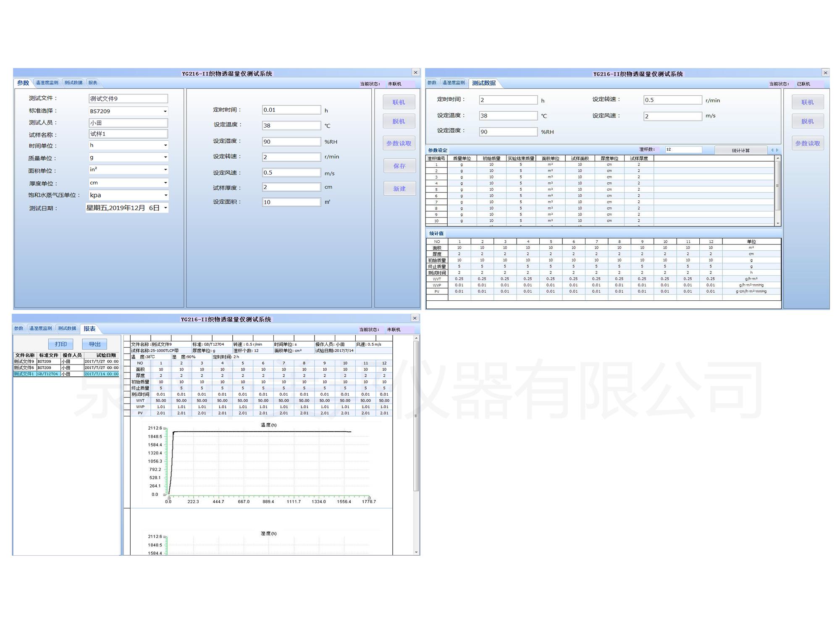Viewport: 840px width, 630px height.
Task: Click the 导出 button in report window
Action: coord(94,344)
